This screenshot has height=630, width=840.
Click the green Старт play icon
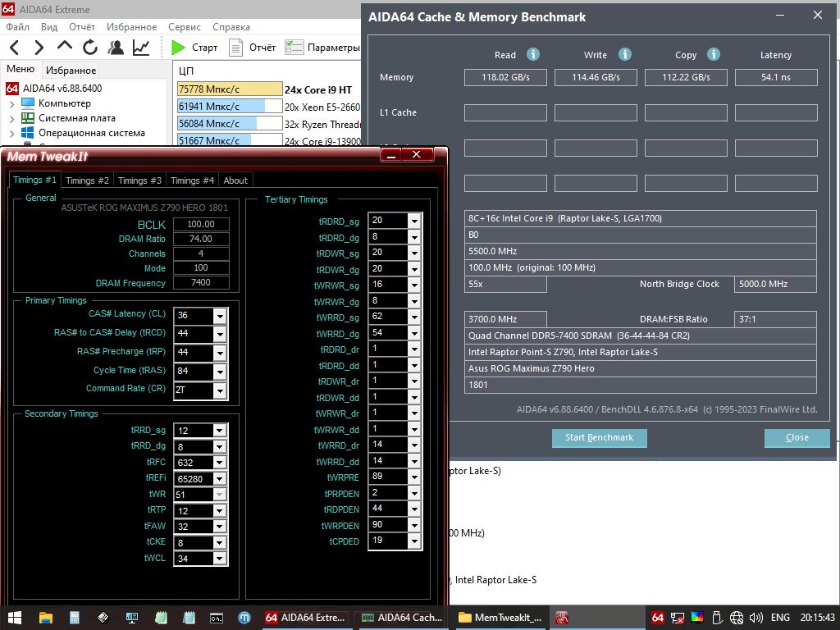point(178,48)
